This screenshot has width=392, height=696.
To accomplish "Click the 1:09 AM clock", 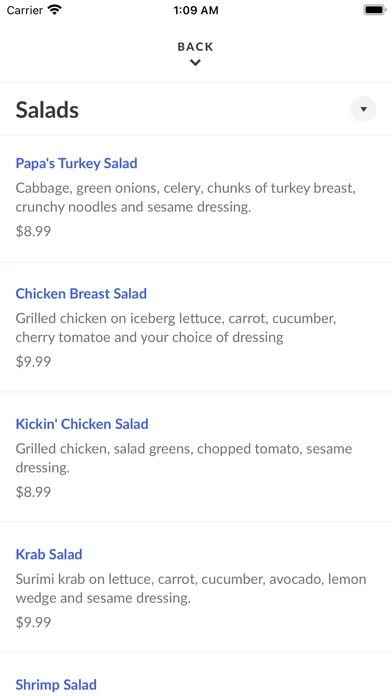I will [x=196, y=10].
